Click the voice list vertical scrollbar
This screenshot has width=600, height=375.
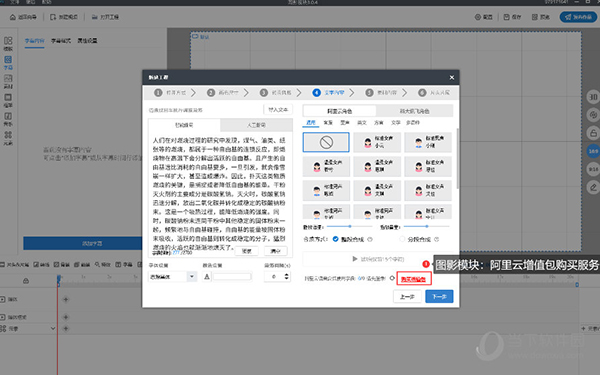click(457, 157)
